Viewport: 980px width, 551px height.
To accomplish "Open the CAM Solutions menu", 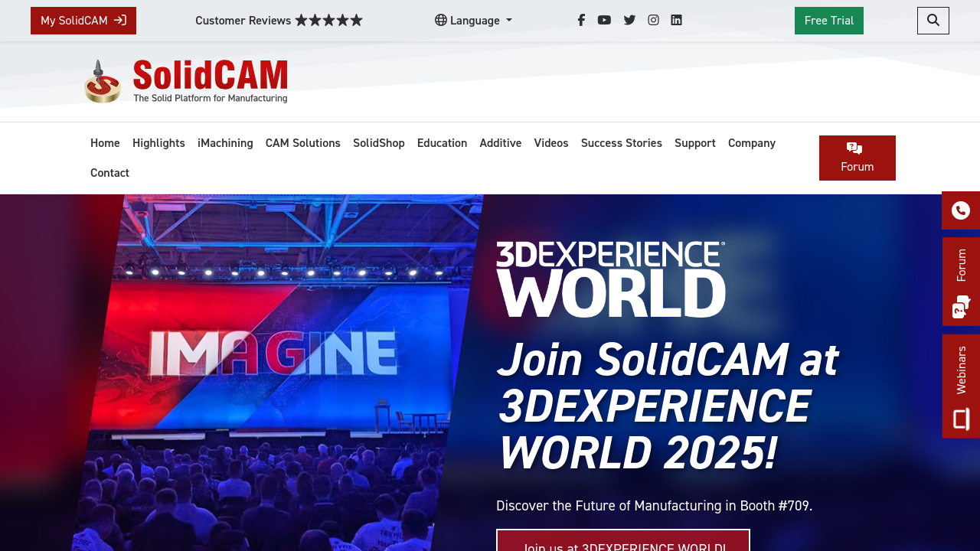I will 303,143.
